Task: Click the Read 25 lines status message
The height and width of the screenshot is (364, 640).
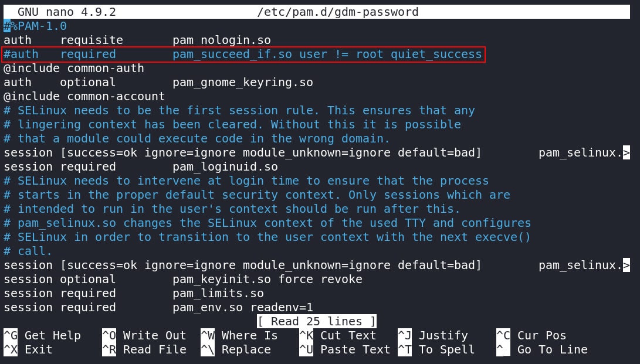Action: point(317,321)
